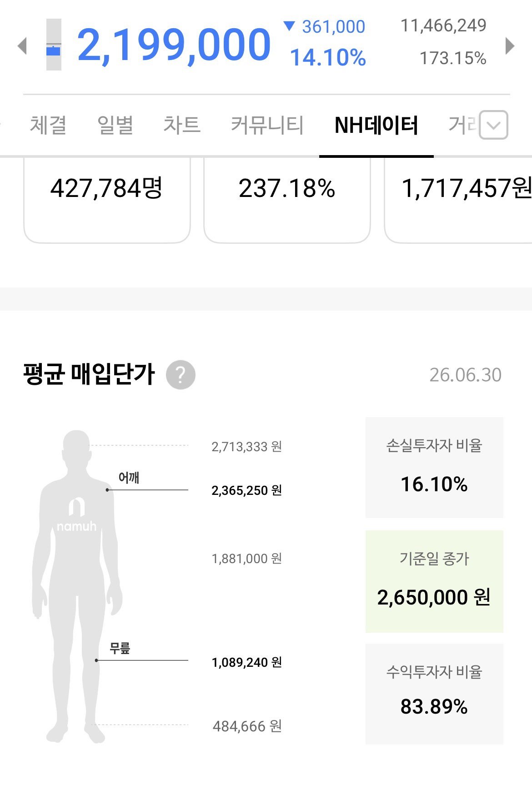Open the candlestick mini chart icon

click(54, 45)
